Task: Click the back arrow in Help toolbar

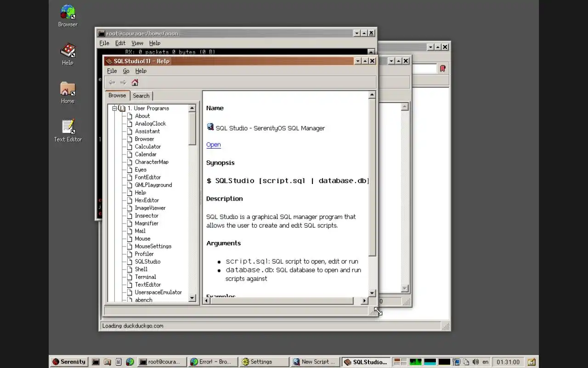Action: click(112, 82)
